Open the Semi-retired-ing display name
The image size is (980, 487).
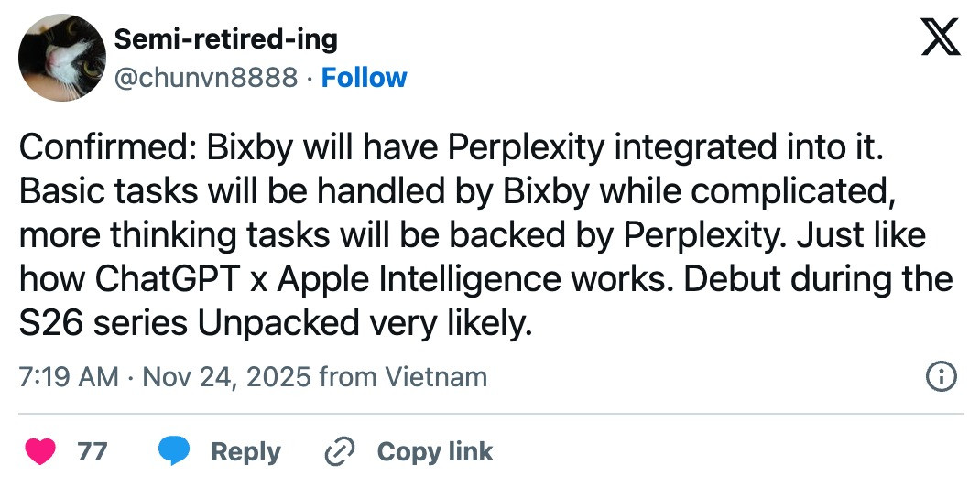click(224, 39)
